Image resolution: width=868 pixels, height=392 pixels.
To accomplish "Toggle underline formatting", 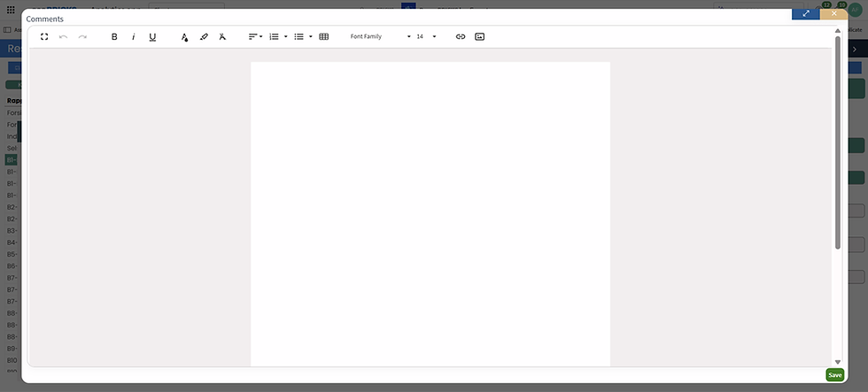I will (x=152, y=36).
